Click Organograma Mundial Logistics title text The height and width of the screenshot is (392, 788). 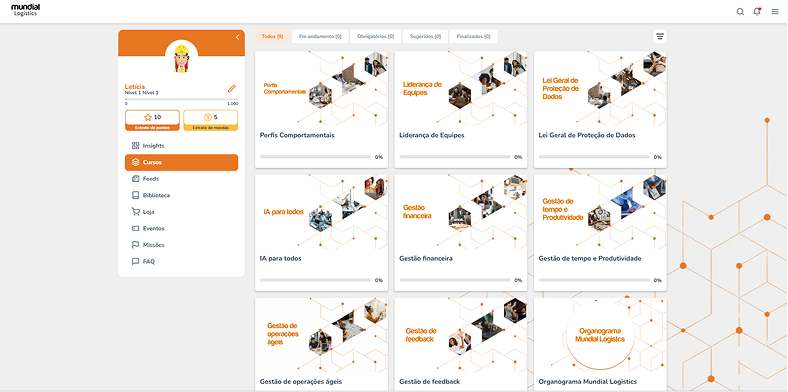(x=587, y=381)
